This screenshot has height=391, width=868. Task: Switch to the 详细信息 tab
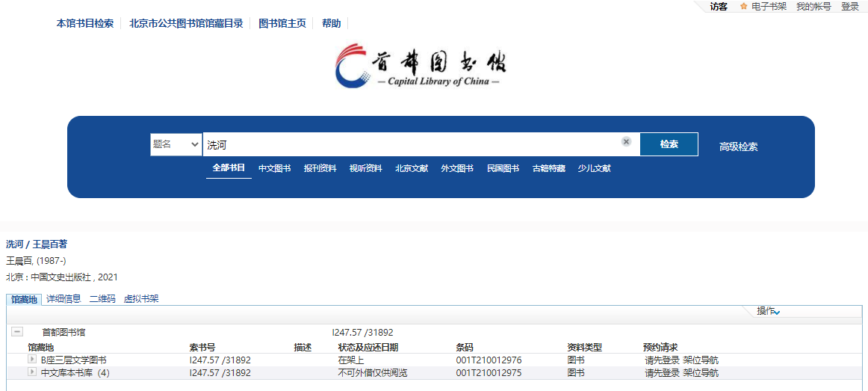[63, 299]
